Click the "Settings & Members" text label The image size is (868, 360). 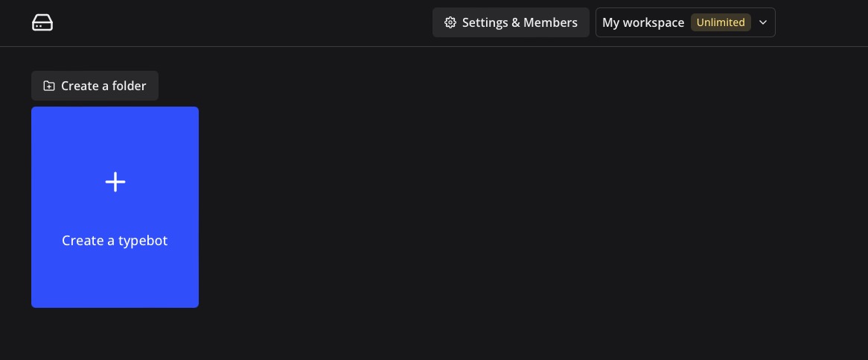tap(520, 22)
